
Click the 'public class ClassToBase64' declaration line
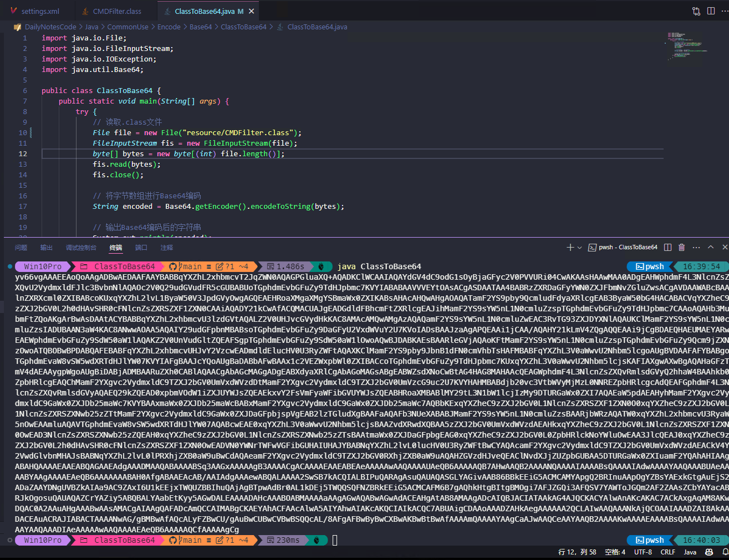[101, 90]
